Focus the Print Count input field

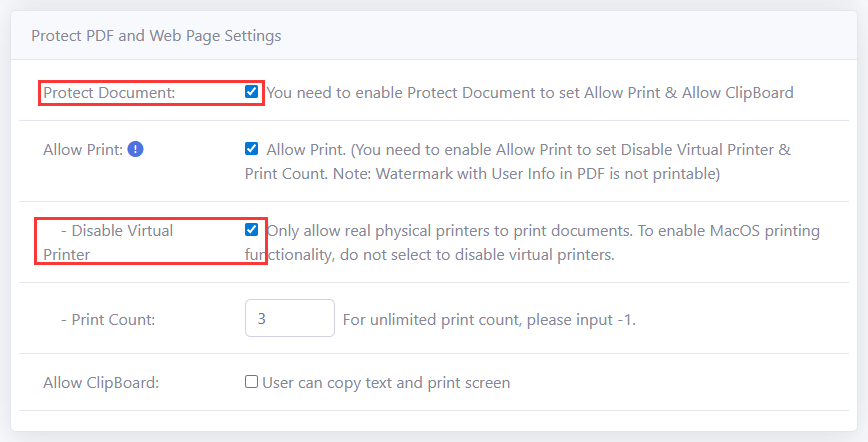click(x=289, y=319)
